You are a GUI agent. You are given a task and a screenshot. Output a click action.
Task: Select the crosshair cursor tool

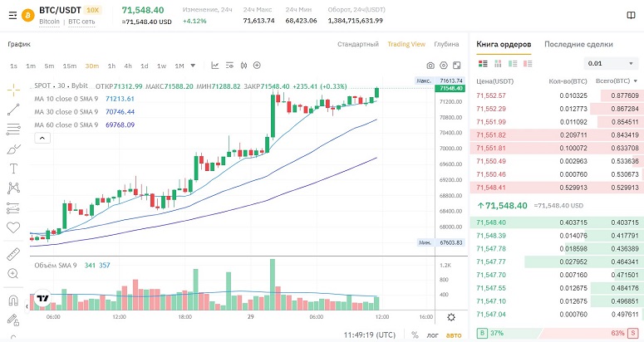tap(12, 88)
